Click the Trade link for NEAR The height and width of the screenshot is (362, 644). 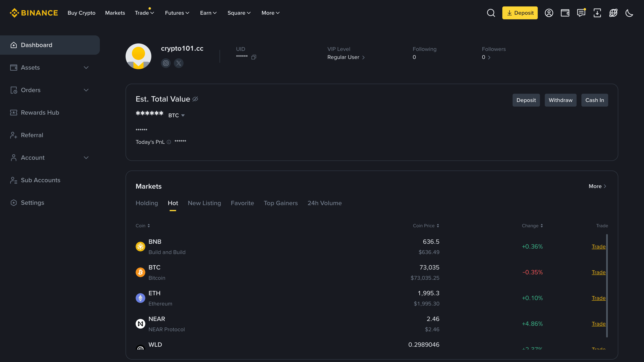click(599, 324)
